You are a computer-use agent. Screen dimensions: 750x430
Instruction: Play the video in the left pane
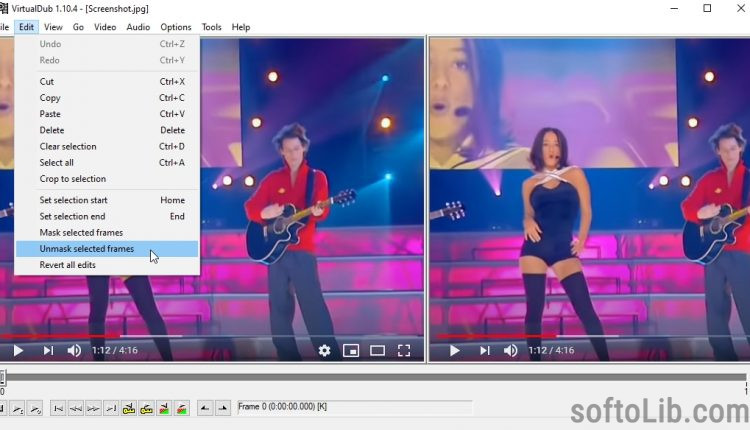[18, 351]
